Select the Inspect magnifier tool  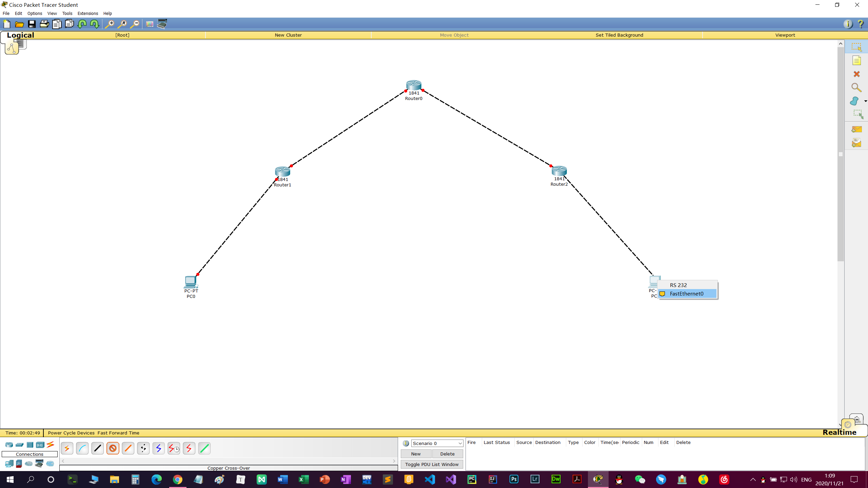(856, 88)
